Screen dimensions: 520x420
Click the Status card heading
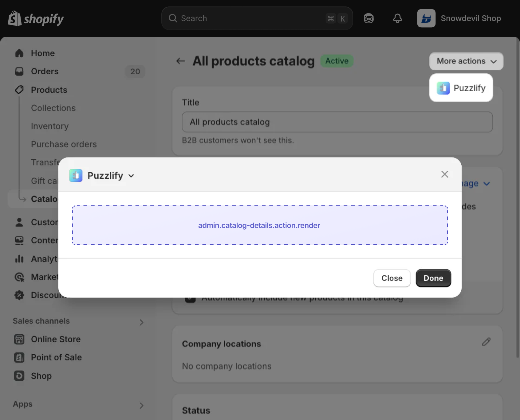pyautogui.click(x=196, y=410)
